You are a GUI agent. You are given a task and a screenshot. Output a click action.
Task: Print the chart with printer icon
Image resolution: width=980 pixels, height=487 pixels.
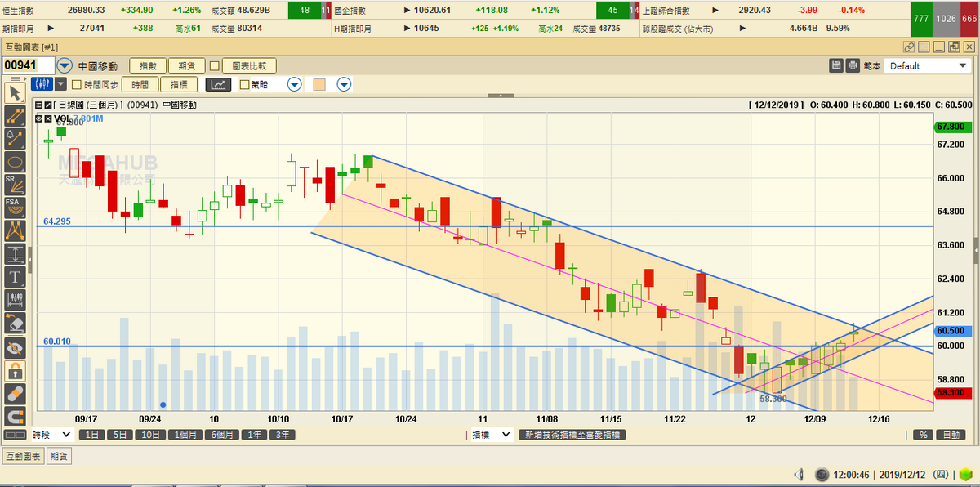(853, 65)
